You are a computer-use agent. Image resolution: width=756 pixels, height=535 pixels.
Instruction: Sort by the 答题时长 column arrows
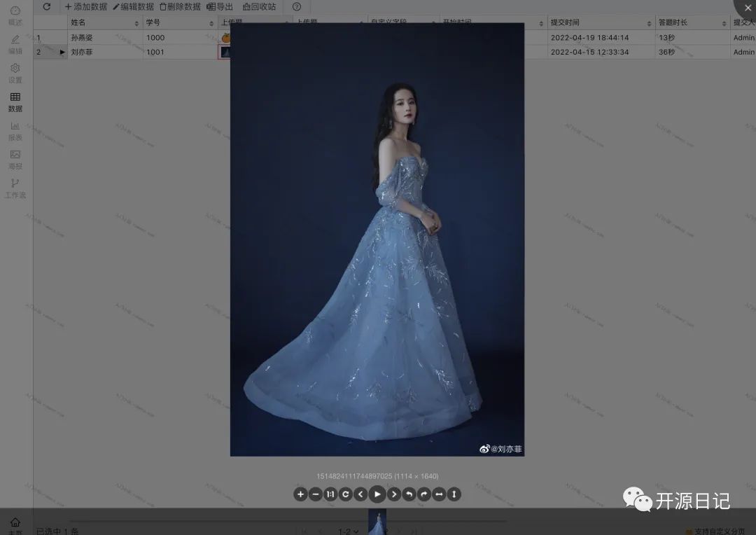pos(724,23)
